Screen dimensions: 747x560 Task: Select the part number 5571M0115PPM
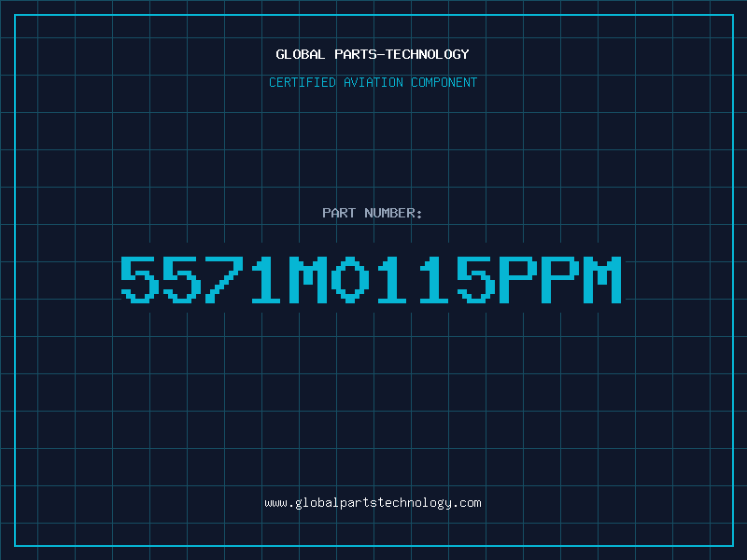tap(371, 279)
